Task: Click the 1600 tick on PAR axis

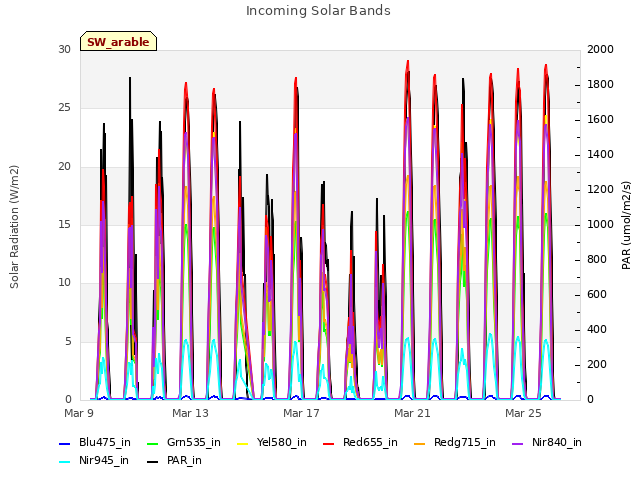Action: tap(600, 120)
